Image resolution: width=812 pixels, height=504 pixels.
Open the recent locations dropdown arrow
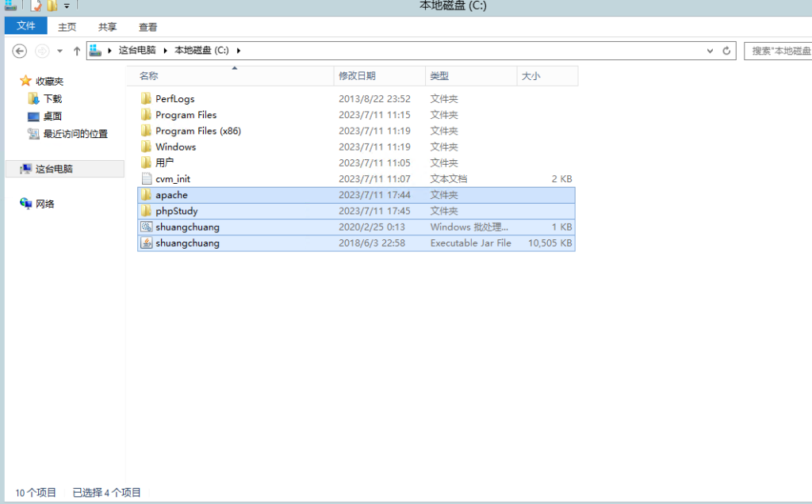point(59,51)
